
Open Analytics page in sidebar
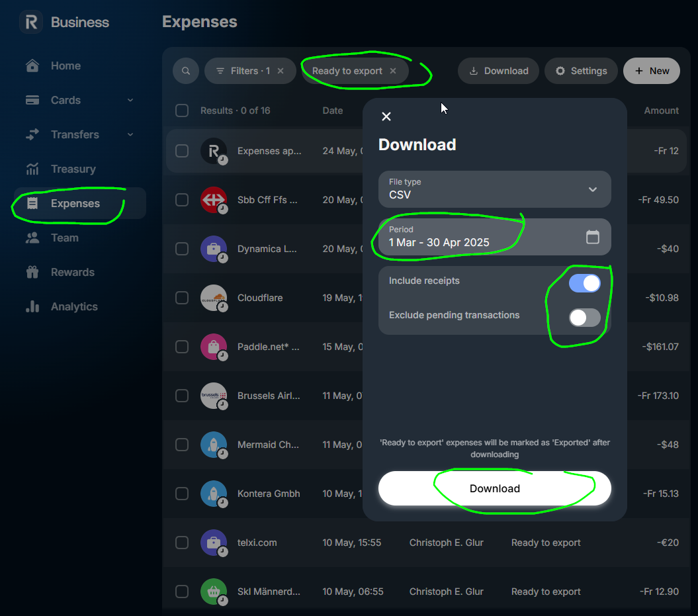tap(80, 306)
